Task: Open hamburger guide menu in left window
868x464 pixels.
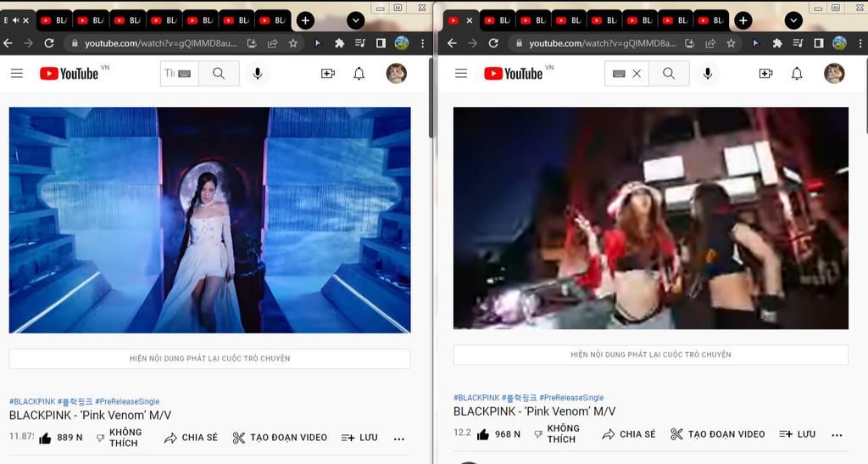Action: click(17, 73)
